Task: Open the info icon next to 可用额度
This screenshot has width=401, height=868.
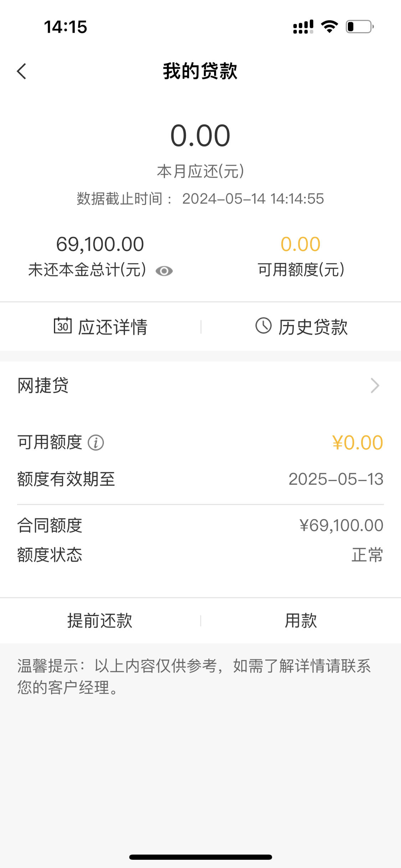Action: [x=96, y=443]
